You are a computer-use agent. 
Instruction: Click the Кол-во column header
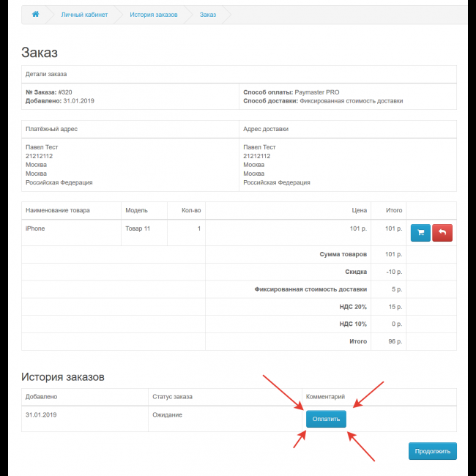[190, 210]
